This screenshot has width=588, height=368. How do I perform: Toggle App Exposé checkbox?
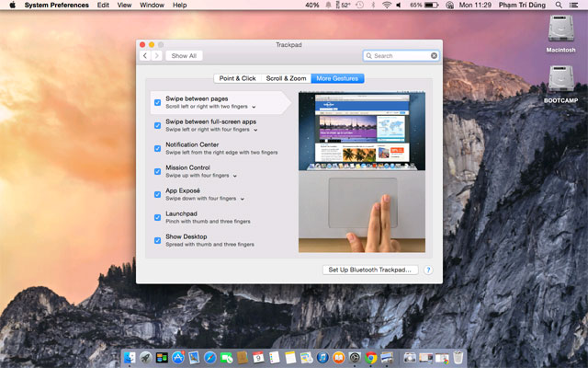(157, 194)
